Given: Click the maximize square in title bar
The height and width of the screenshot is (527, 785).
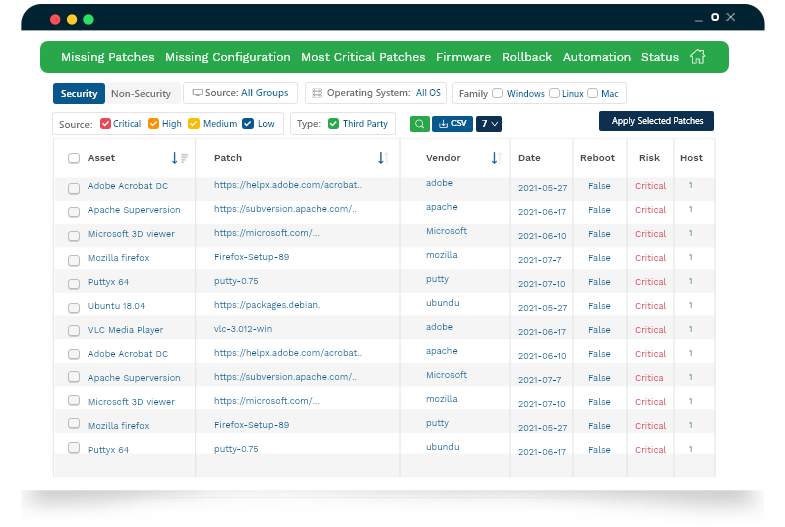Looking at the screenshot, I should [x=715, y=18].
